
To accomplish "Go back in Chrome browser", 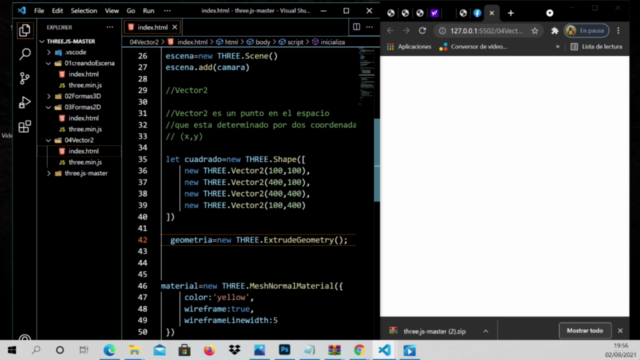I will (x=390, y=31).
